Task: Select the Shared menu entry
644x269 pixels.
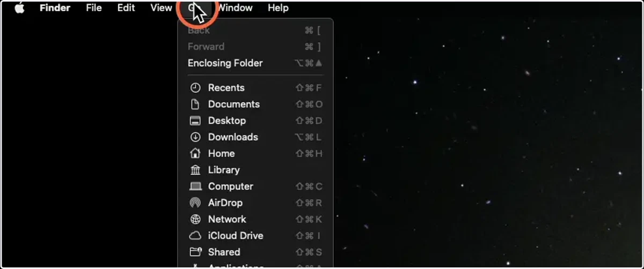Action: tap(255, 252)
